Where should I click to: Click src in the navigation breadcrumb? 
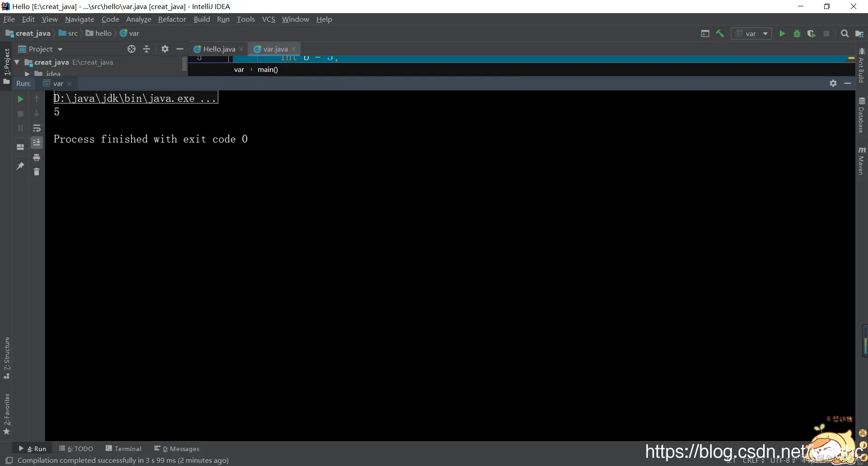pyautogui.click(x=68, y=33)
